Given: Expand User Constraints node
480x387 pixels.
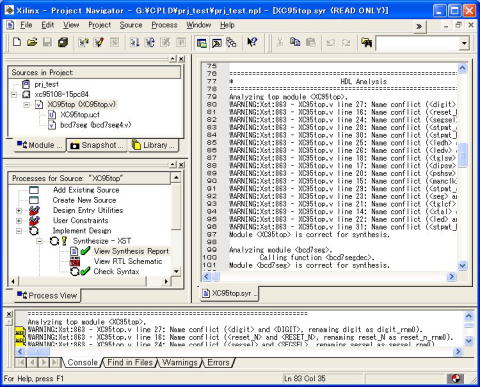Looking at the screenshot, I should click(19, 221).
